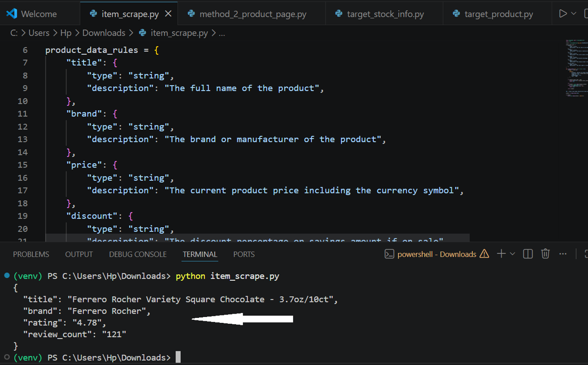Open the Hp breadcrumb segment

point(66,33)
